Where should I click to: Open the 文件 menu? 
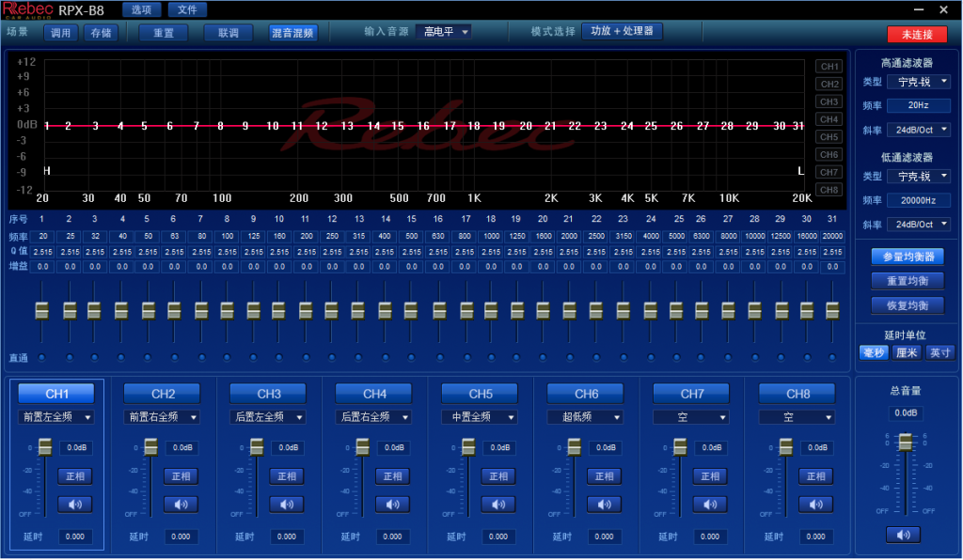tap(187, 9)
